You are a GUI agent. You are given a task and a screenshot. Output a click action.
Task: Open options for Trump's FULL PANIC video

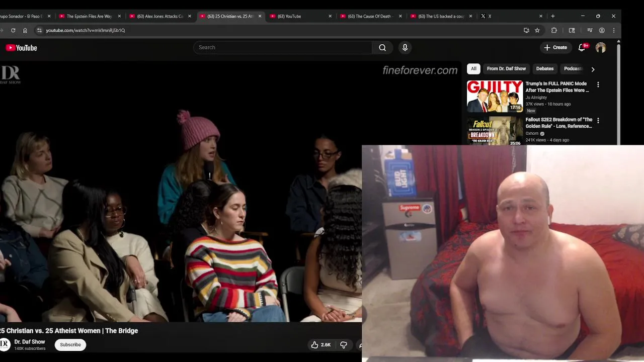[x=598, y=84]
